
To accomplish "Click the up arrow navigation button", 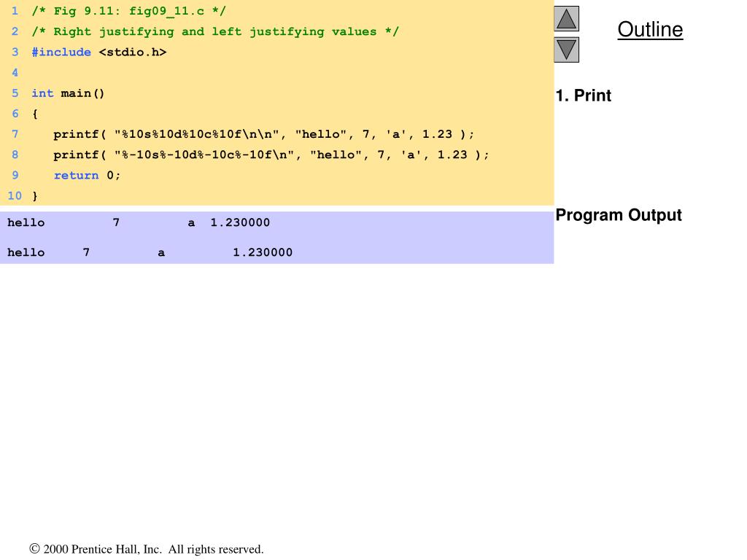I will click(x=566, y=18).
